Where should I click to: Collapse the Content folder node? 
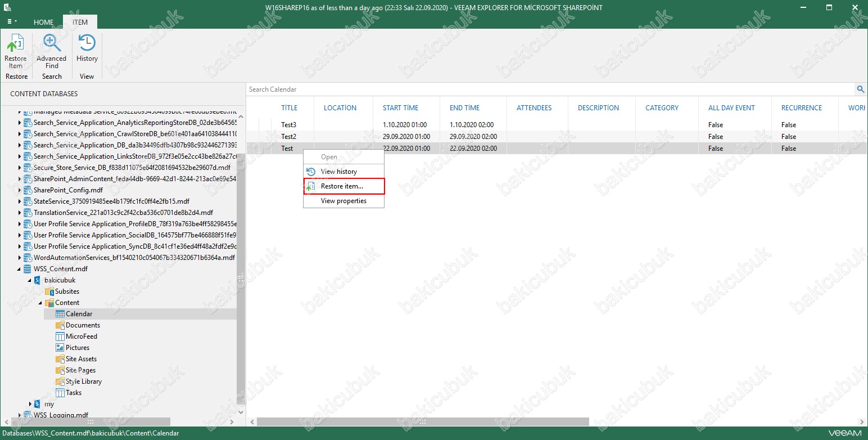[x=40, y=303]
